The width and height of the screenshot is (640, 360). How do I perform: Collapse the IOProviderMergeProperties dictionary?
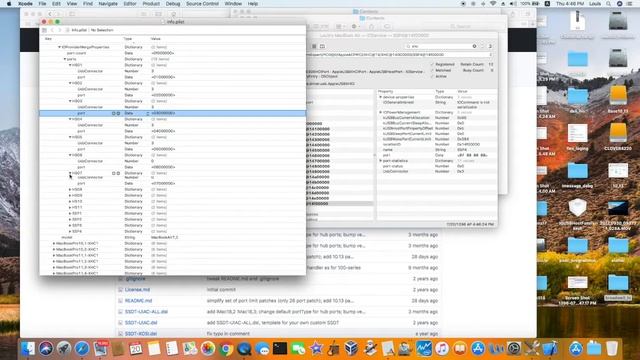[x=59, y=47]
